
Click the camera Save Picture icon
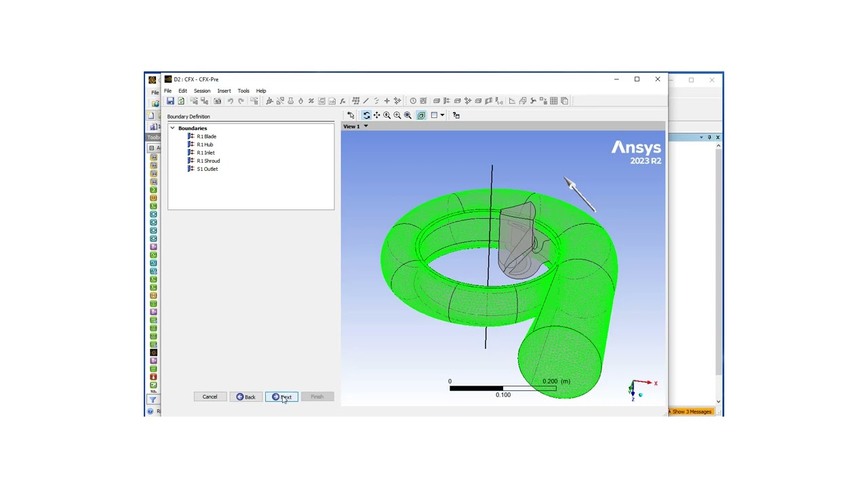coord(217,101)
